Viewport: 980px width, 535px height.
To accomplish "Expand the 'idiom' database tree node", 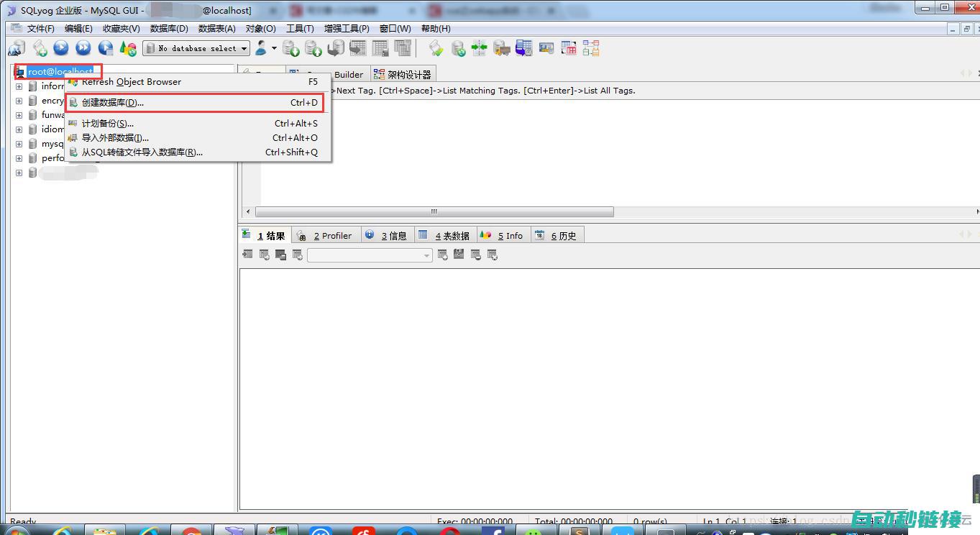I will [19, 129].
